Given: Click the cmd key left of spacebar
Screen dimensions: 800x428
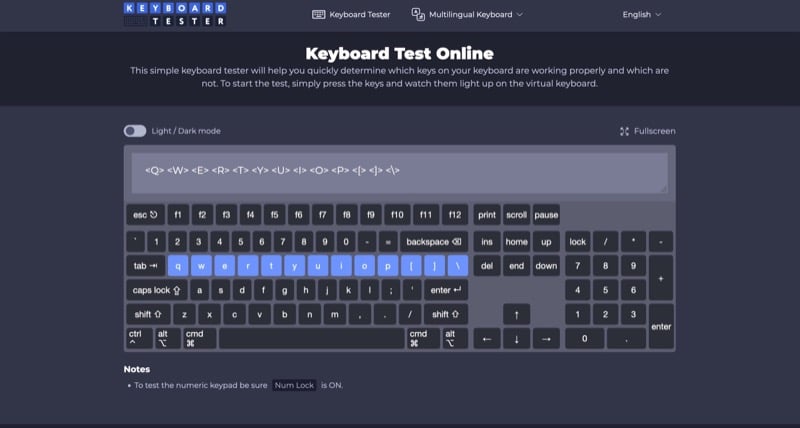Looking at the screenshot, I should [x=199, y=338].
